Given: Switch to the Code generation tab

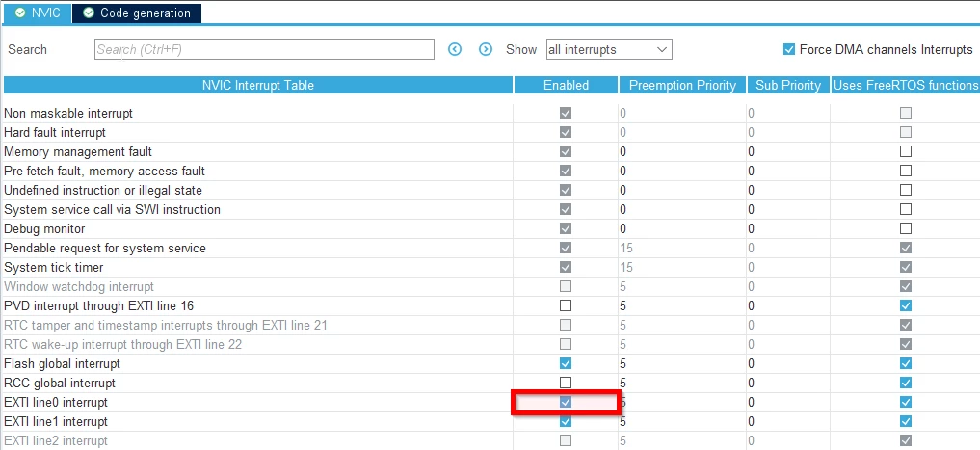Looking at the screenshot, I should coord(136,13).
